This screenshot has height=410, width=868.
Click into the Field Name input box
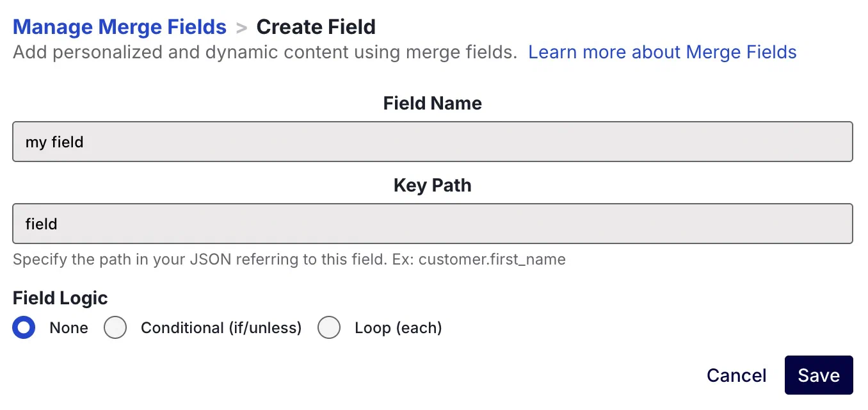[432, 142]
